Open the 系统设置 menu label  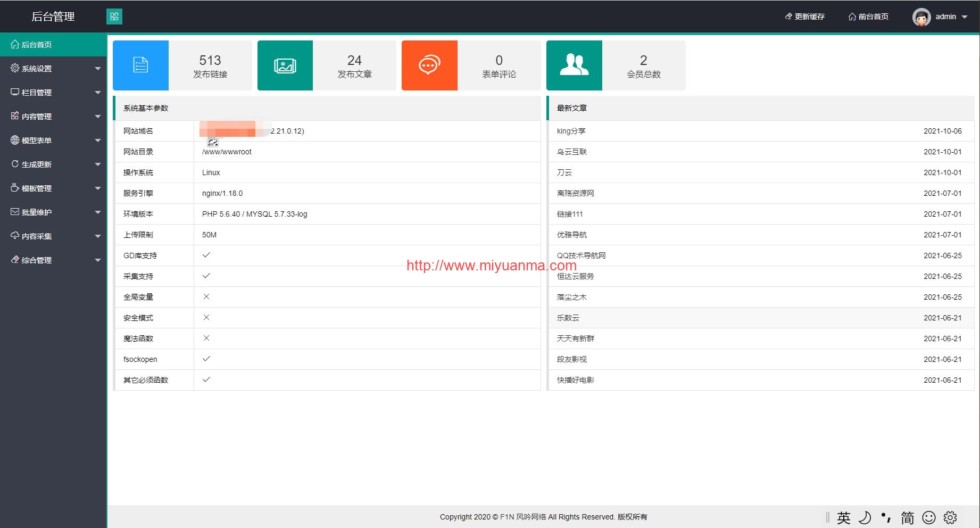[37, 69]
